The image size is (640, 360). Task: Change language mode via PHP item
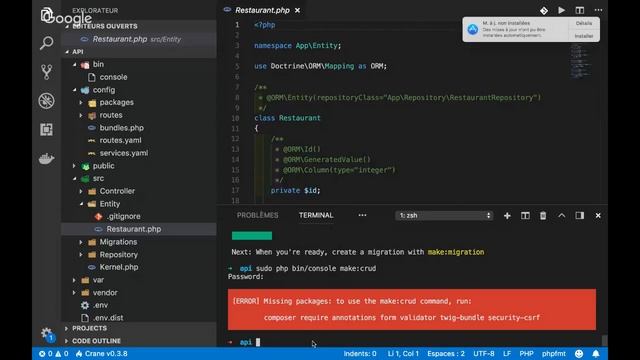click(x=526, y=353)
